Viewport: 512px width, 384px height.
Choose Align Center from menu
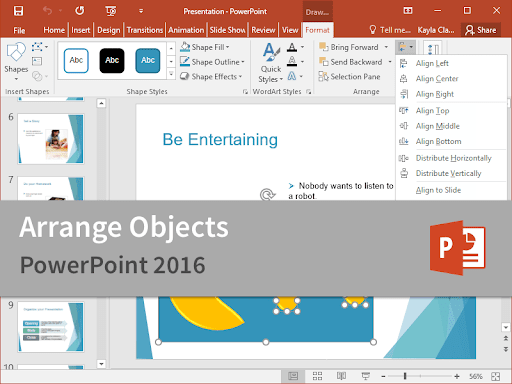pyautogui.click(x=451, y=79)
